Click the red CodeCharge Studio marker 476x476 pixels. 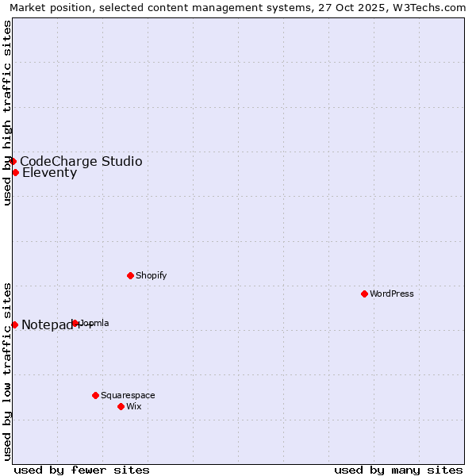(13, 161)
